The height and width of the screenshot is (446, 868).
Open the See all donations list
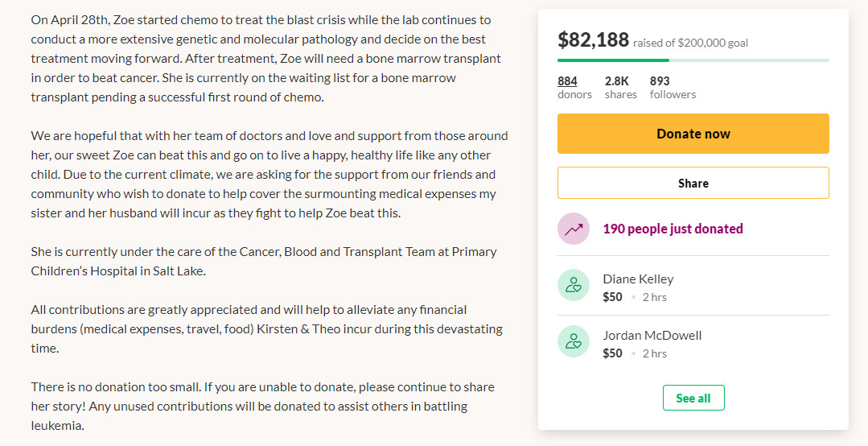[693, 398]
